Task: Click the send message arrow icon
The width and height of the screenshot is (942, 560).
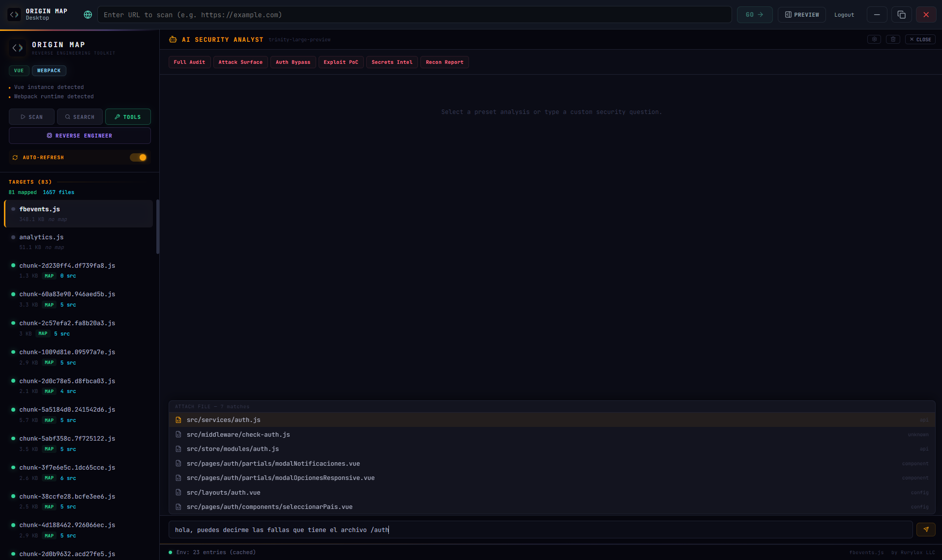Action: [x=926, y=530]
